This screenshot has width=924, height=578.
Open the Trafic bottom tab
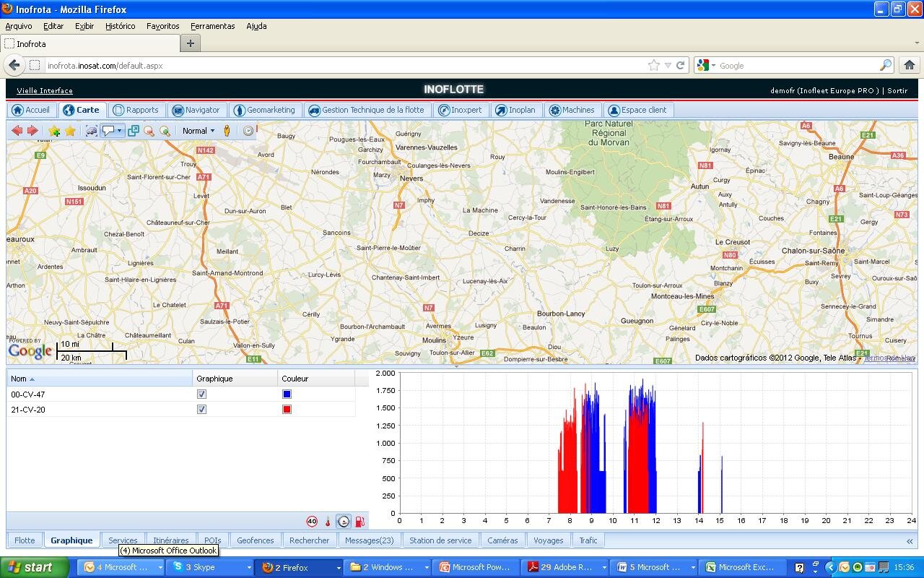tap(588, 540)
